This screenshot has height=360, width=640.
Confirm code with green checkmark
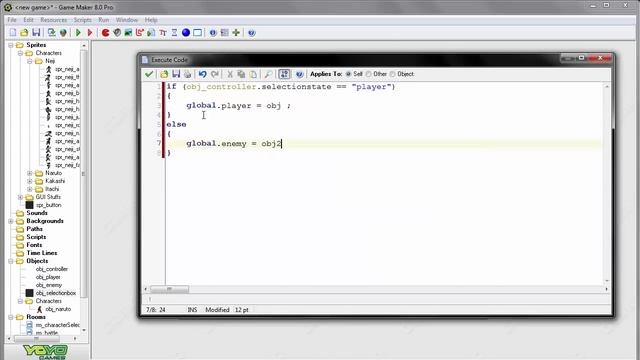pyautogui.click(x=149, y=74)
